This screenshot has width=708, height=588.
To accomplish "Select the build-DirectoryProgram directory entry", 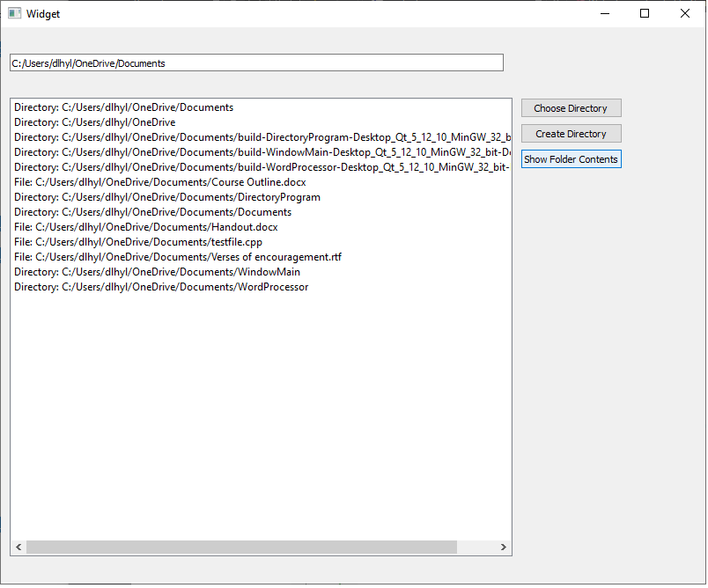I will coord(255,136).
